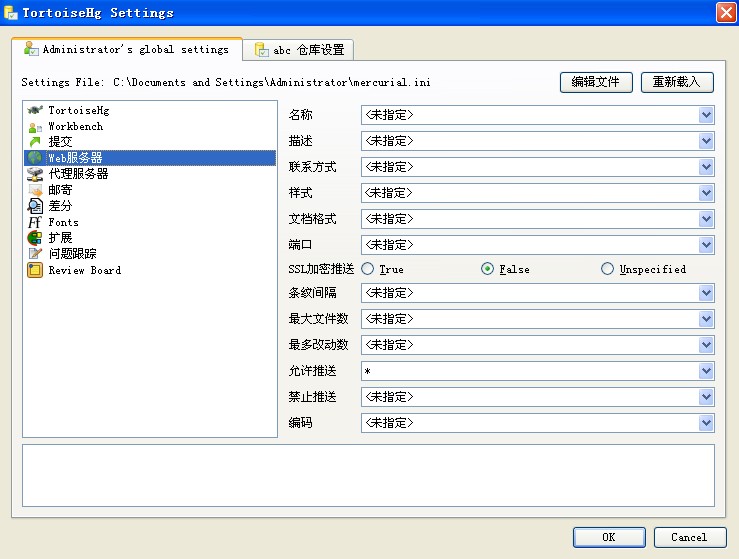Image resolution: width=739 pixels, height=559 pixels.
Task: Open the 最多改动数 dropdown arrow
Action: (706, 345)
